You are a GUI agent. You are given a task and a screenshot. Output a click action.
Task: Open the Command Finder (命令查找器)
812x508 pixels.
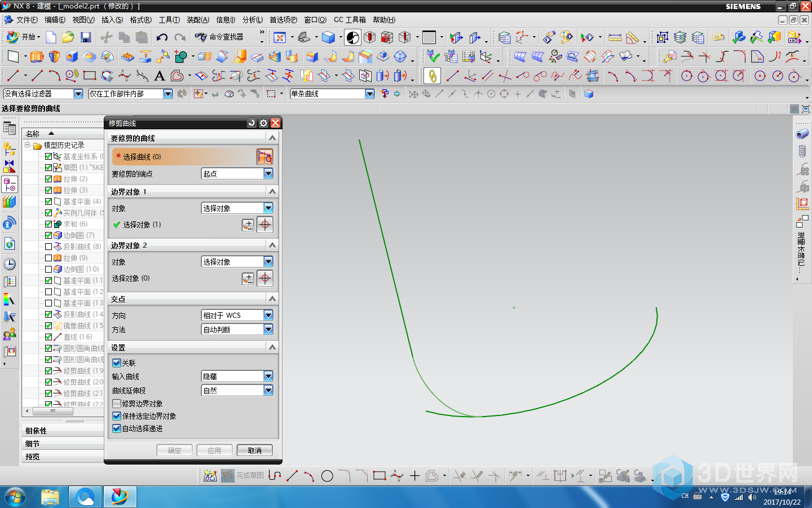[220, 37]
